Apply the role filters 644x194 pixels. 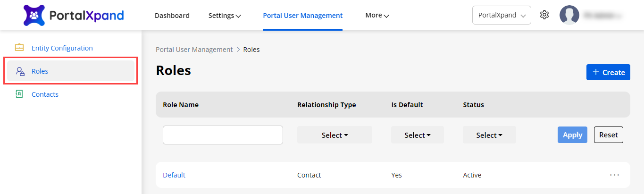(572, 135)
